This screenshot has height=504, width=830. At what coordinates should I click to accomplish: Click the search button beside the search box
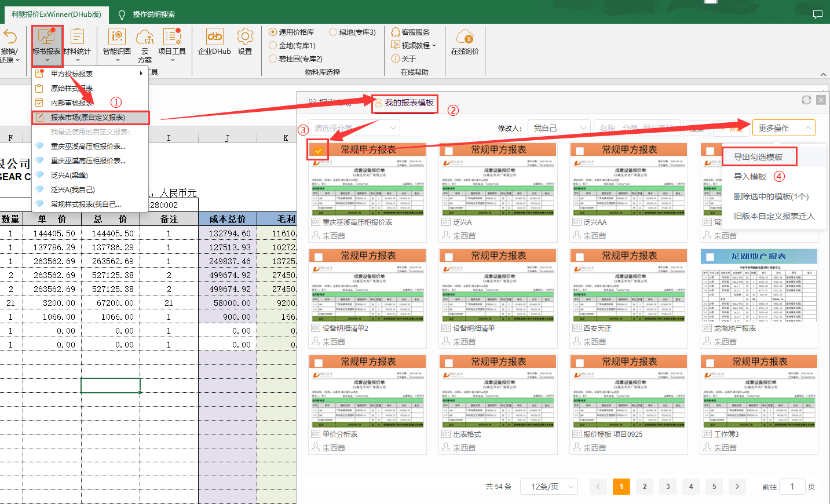[697, 128]
